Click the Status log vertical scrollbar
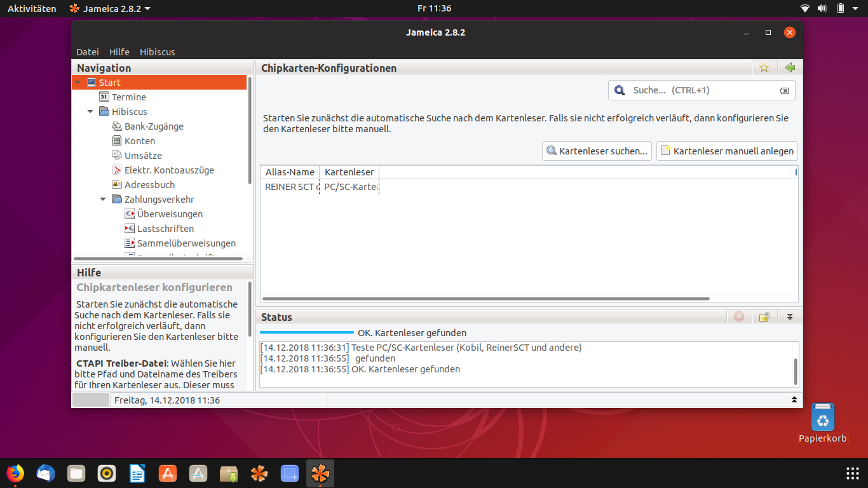Viewport: 868px width, 488px height. coord(795,371)
